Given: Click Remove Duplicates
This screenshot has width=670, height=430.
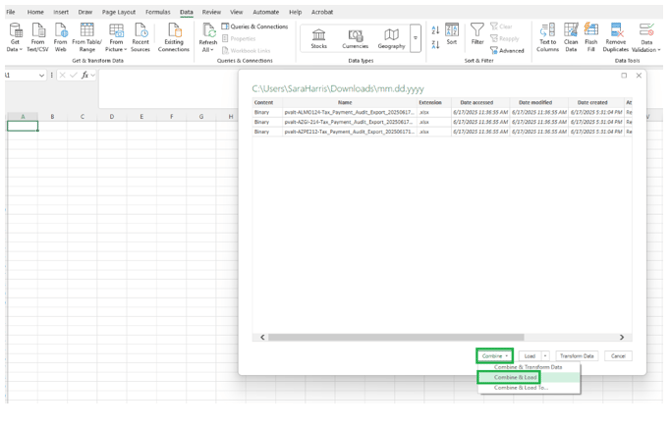Looking at the screenshot, I should tap(615, 38).
